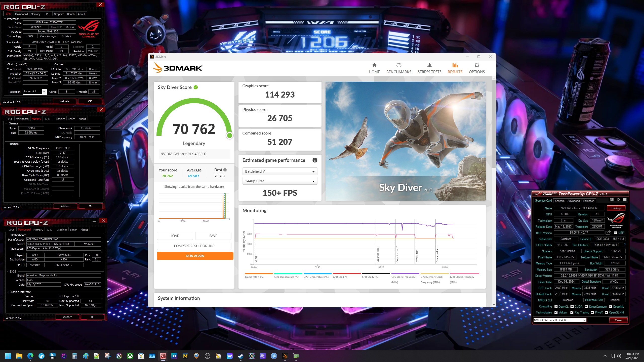This screenshot has height=362, width=644.
Task: Toggle the Ray Tracing checkbox in GPU-Z
Action: point(572,312)
